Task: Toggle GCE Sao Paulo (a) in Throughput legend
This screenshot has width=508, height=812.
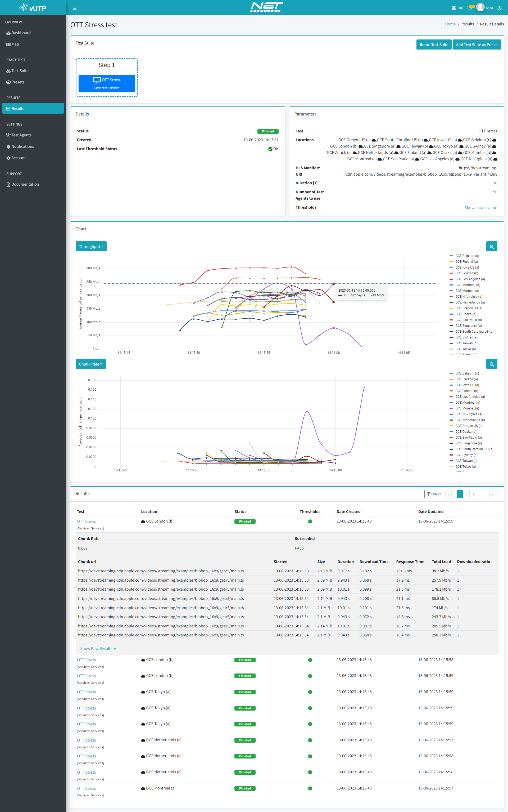Action: click(466, 320)
